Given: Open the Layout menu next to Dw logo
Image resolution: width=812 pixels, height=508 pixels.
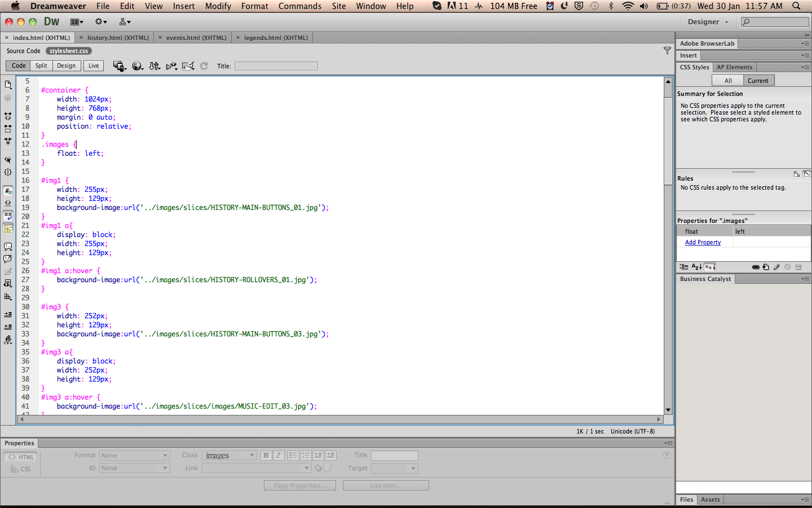Looking at the screenshot, I should (x=77, y=21).
